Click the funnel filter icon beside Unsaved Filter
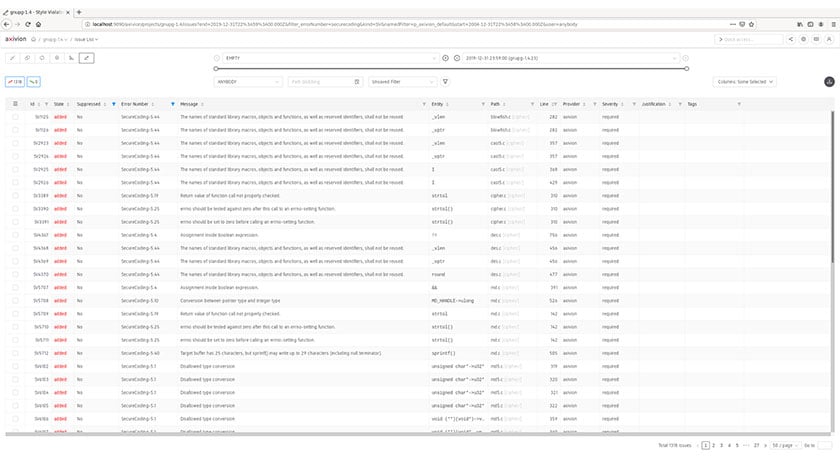840x470 pixels. [x=445, y=82]
